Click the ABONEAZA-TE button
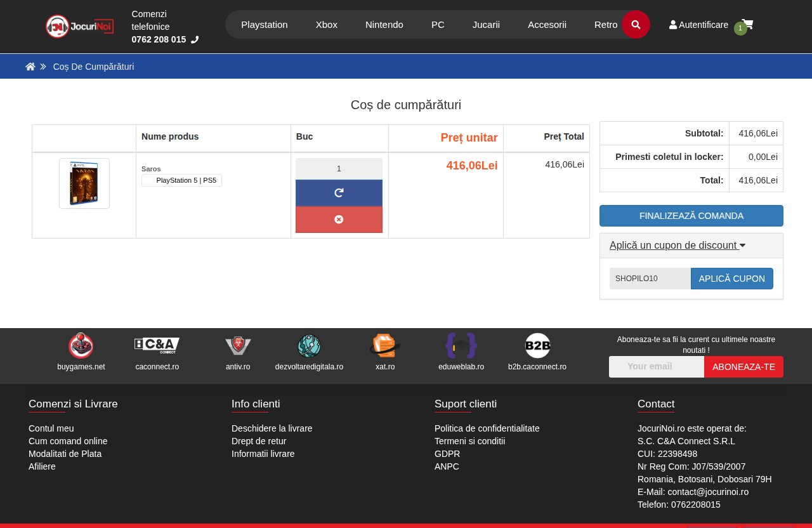This screenshot has width=812, height=528. click(x=743, y=367)
